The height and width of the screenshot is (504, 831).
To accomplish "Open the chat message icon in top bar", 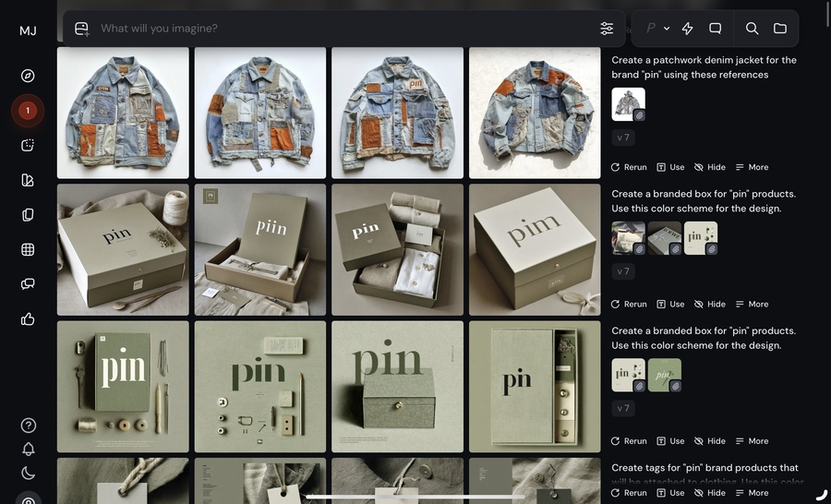I will (715, 29).
